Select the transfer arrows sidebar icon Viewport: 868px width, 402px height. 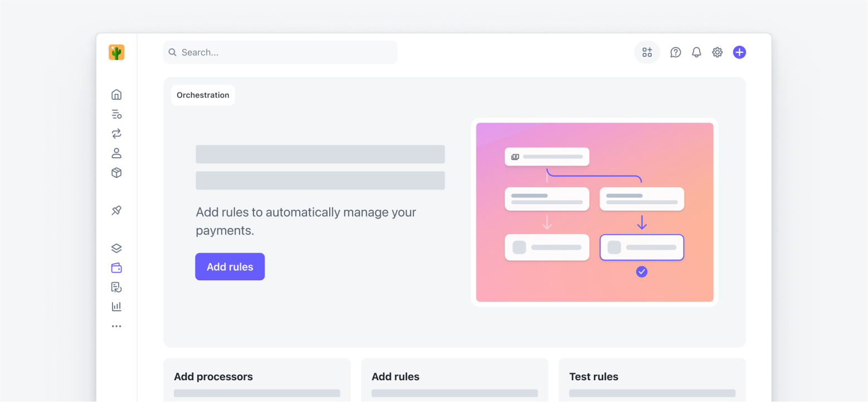pyautogui.click(x=116, y=134)
